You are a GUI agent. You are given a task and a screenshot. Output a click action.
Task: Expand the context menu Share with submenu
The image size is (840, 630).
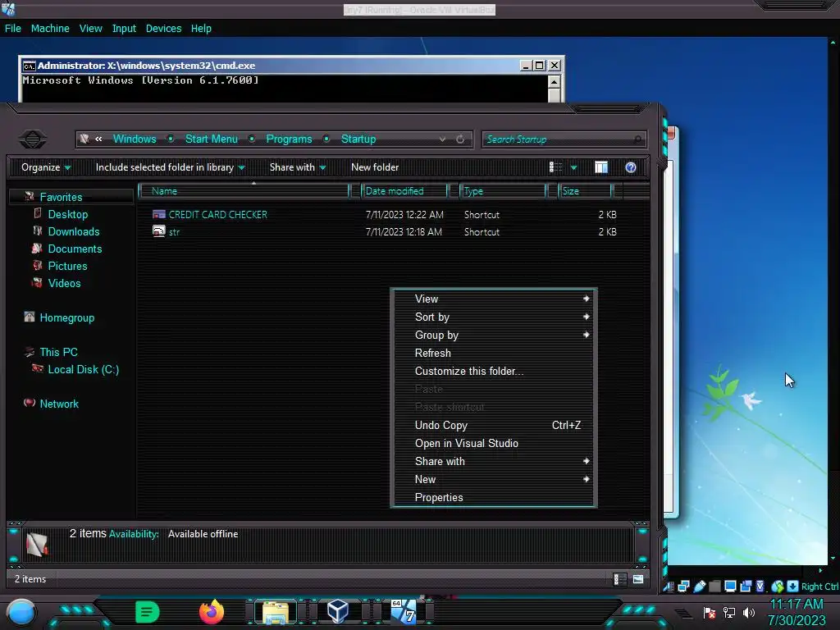494,461
